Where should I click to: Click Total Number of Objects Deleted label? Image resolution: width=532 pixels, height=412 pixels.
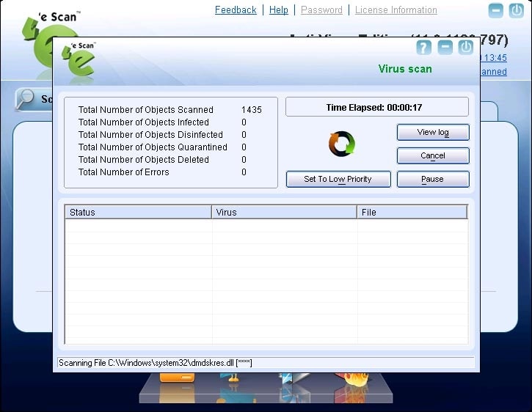144,160
